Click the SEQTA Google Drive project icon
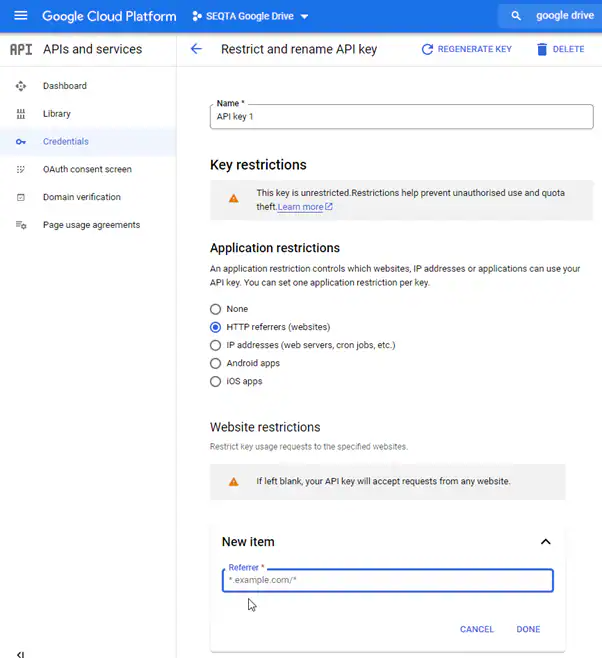This screenshot has width=602, height=658. coord(196,16)
